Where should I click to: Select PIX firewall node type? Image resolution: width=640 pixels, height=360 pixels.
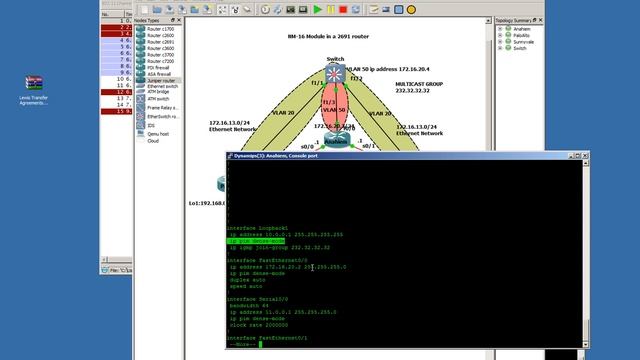point(158,68)
